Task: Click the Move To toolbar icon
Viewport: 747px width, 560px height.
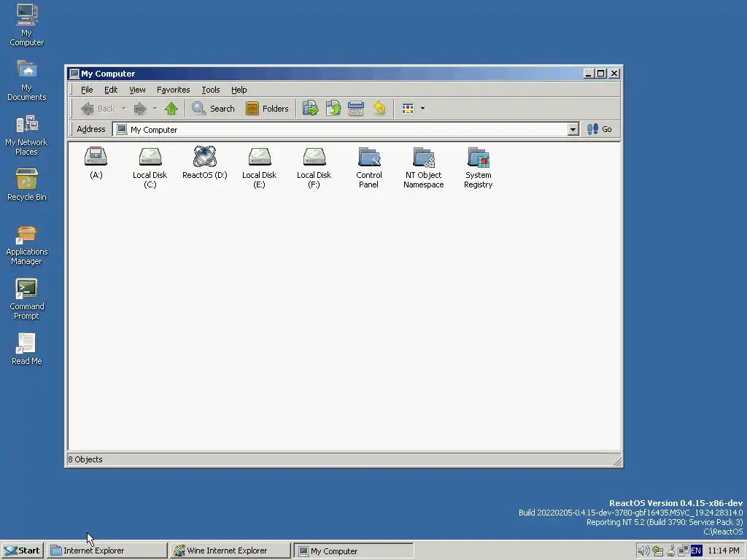Action: (x=311, y=109)
